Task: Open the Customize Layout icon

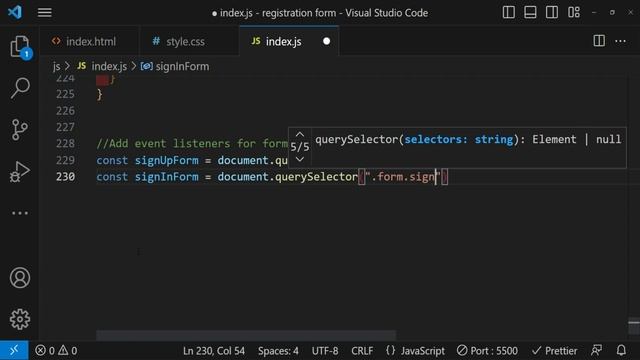Action: pyautogui.click(x=573, y=12)
